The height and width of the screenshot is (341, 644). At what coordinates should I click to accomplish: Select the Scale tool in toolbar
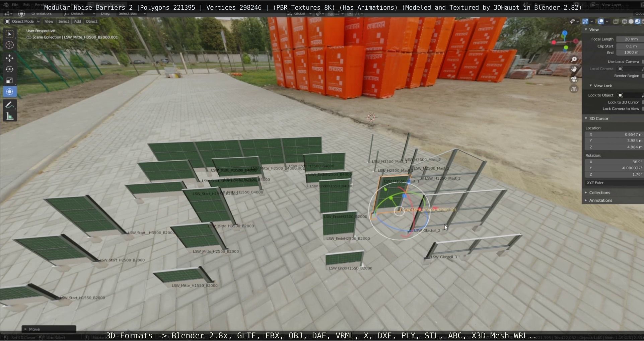[10, 80]
